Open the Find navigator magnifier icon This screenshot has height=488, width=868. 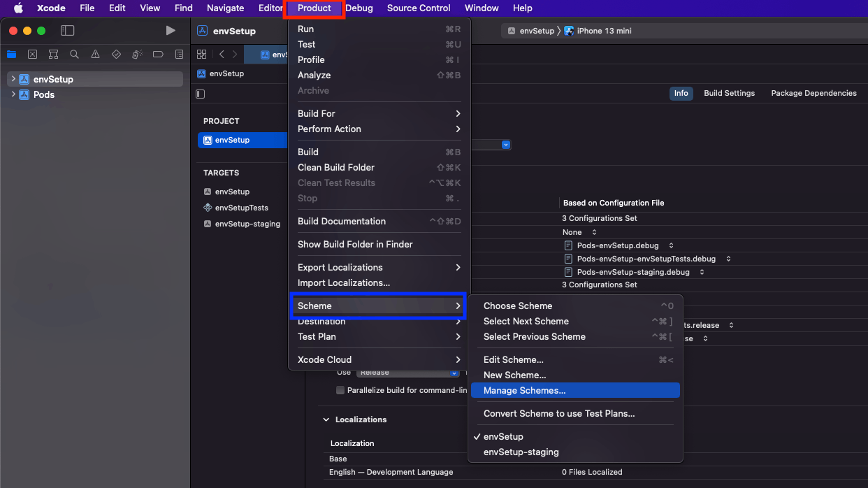[74, 55]
